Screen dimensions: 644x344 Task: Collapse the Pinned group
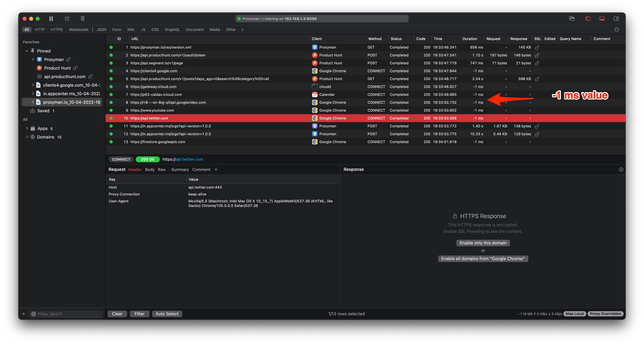pos(27,51)
